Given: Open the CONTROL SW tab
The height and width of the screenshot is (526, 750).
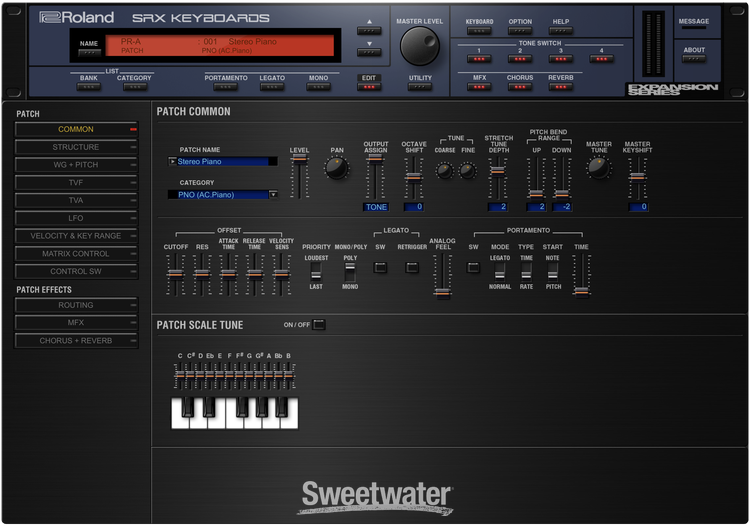Looking at the screenshot, I should tap(77, 271).
